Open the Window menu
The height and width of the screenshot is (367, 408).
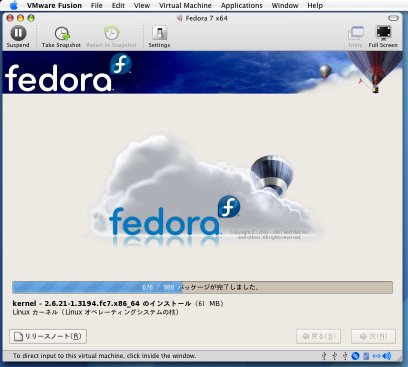[285, 6]
